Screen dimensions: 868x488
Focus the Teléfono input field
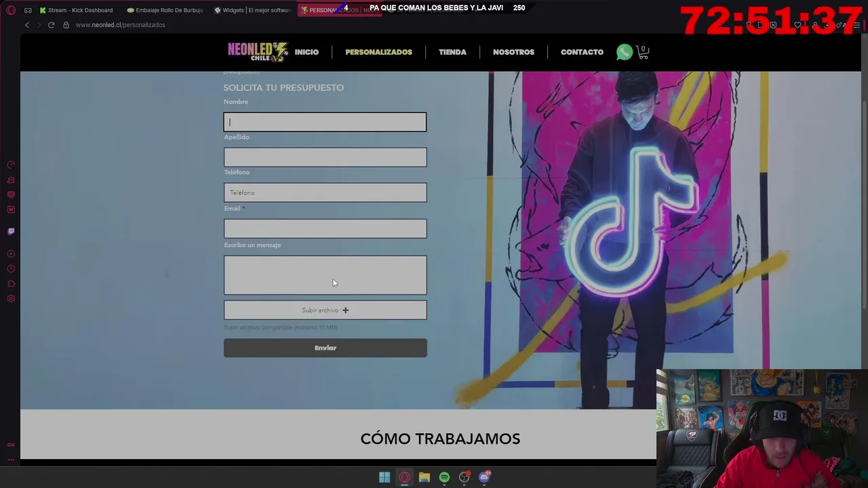325,192
